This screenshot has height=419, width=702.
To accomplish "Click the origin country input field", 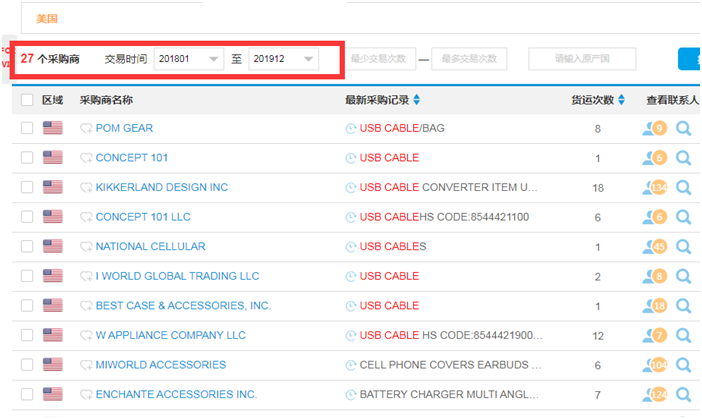I will 582,59.
